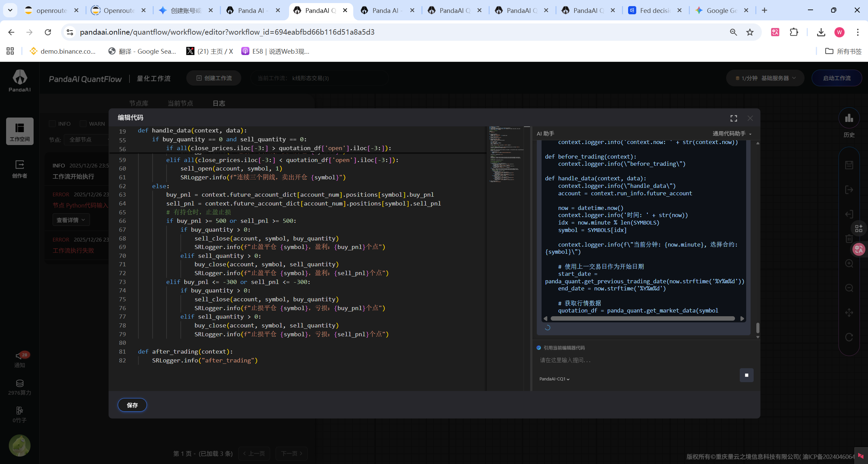Switch to the 节点库 tab

tap(139, 103)
